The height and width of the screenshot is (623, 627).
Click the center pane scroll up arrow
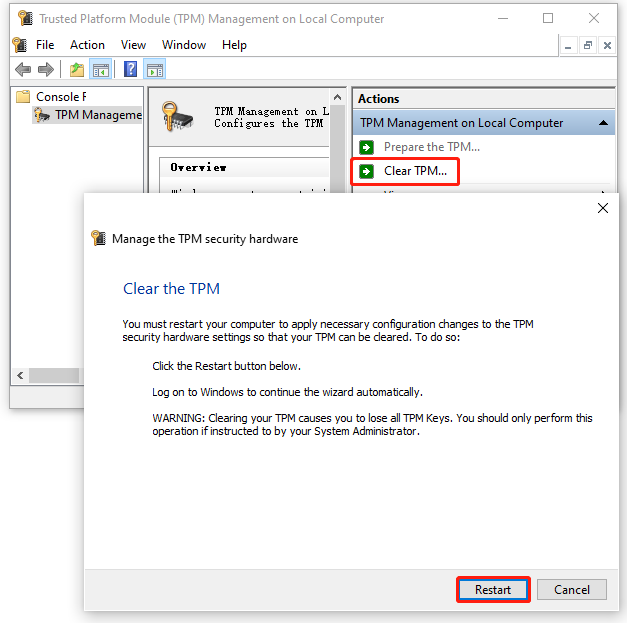[x=337, y=97]
